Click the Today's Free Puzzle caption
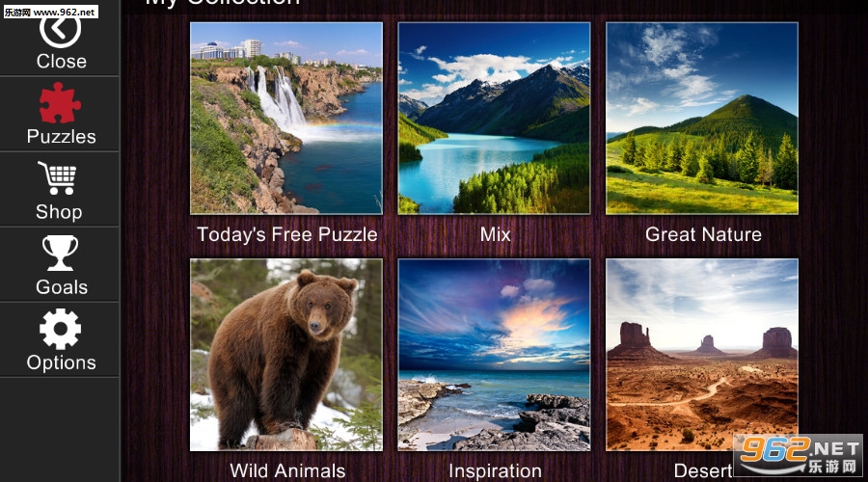The image size is (868, 482). click(286, 234)
